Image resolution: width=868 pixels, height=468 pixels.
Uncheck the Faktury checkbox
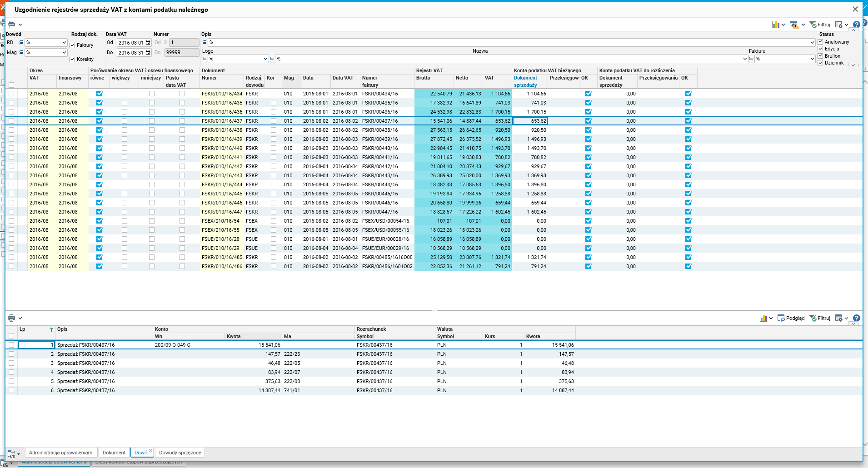[72, 45]
